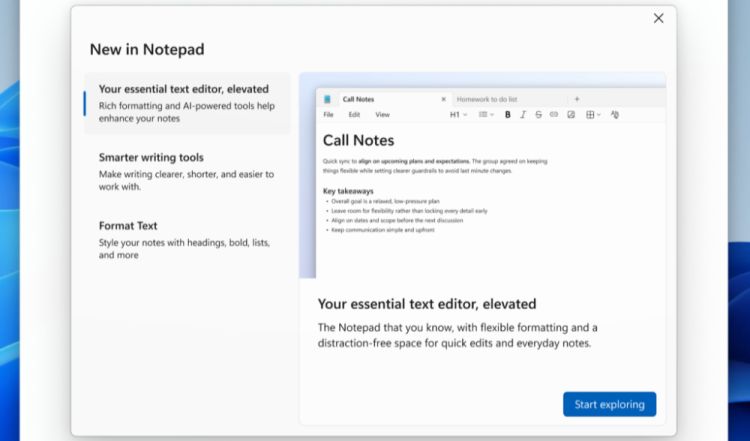Screen dimensions: 750x441
Task: Click the toolbar icon right of link
Action: tap(571, 115)
